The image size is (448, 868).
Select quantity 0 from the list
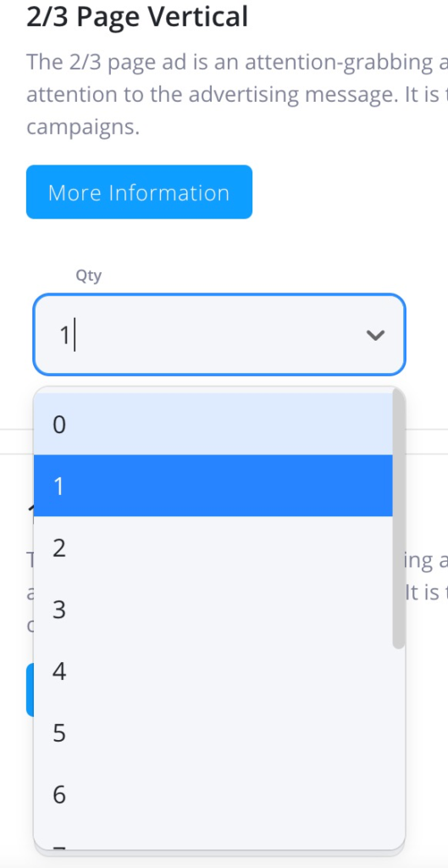click(x=213, y=425)
